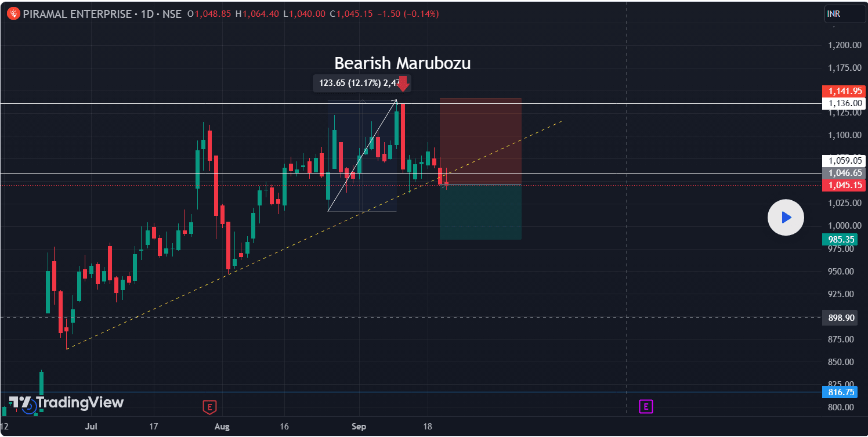This screenshot has height=437, width=868.
Task: Click the closing price C1,045.15 value
Action: click(351, 13)
